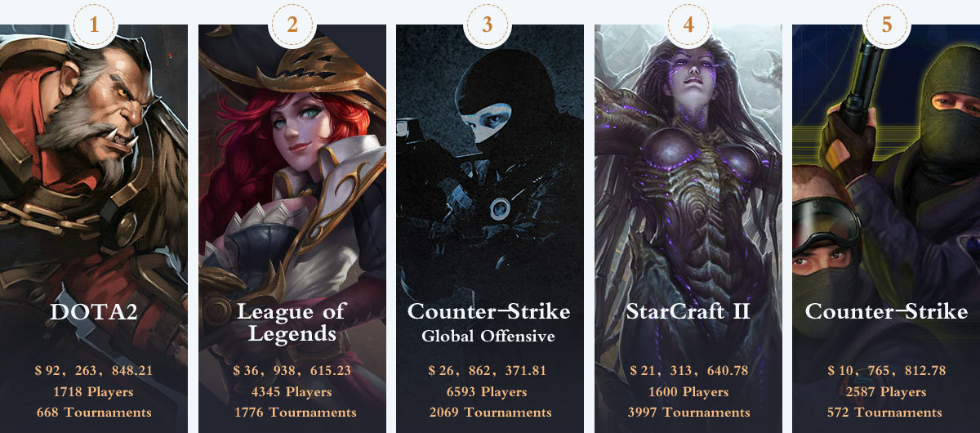Select Counter-Strike Global Offensive title
The height and width of the screenshot is (433, 980).
coord(488,323)
